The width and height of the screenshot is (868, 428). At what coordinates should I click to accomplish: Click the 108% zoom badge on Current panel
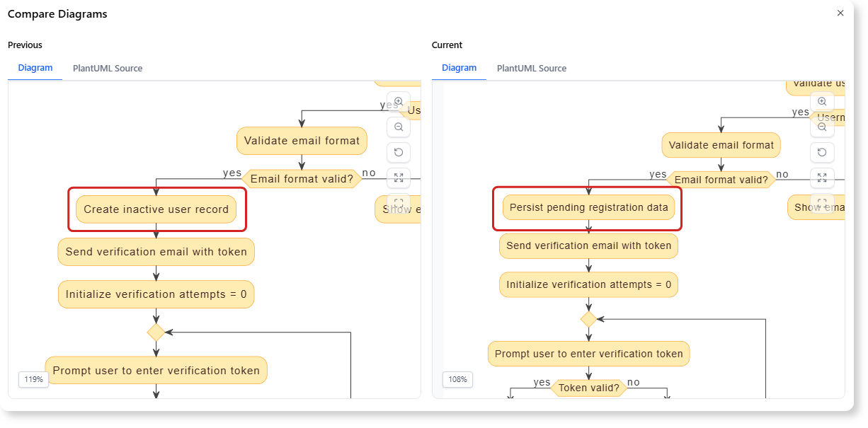click(457, 379)
